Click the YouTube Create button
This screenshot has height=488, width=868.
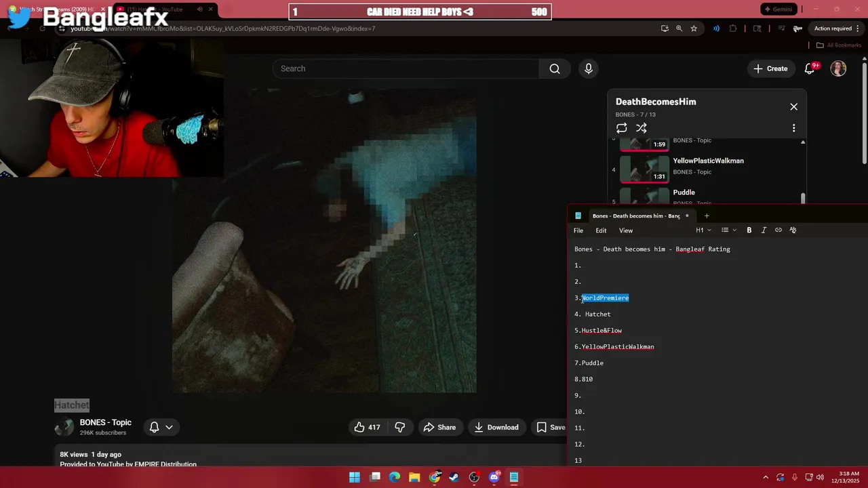pos(771,68)
